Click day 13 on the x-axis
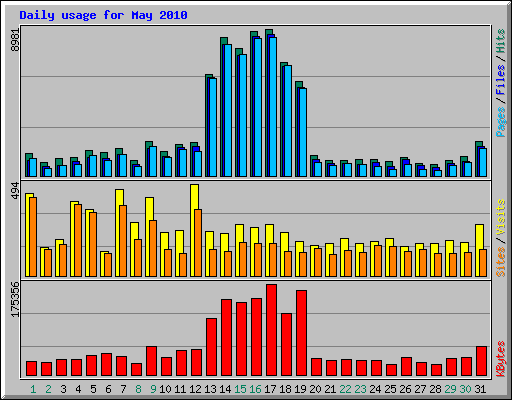This screenshot has width=512, height=400. click(x=210, y=389)
